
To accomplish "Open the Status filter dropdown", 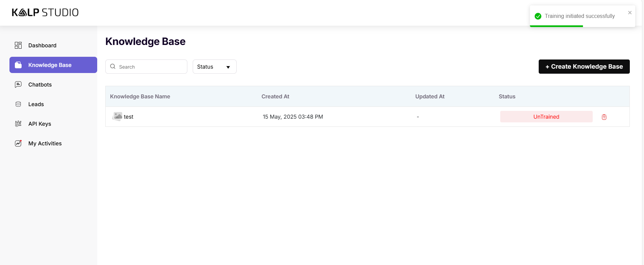I will [x=214, y=67].
